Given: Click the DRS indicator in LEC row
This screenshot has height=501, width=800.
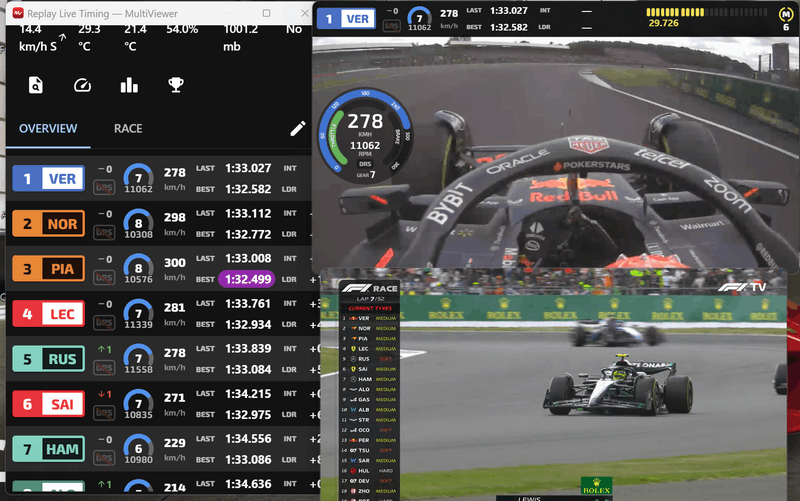Looking at the screenshot, I should pyautogui.click(x=104, y=323).
